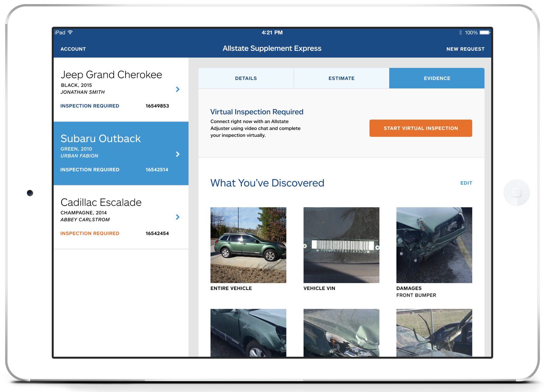Click the Entire Vehicle caption
This screenshot has height=392, width=548.
click(231, 288)
